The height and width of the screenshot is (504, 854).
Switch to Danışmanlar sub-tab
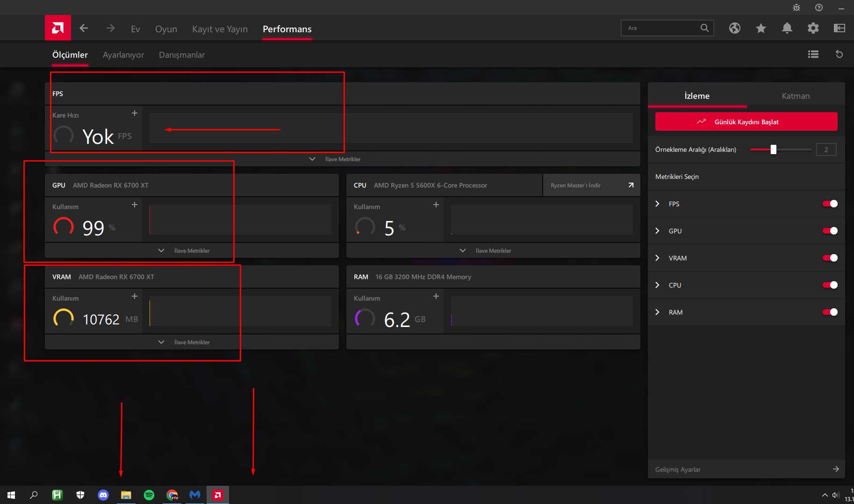click(x=182, y=55)
